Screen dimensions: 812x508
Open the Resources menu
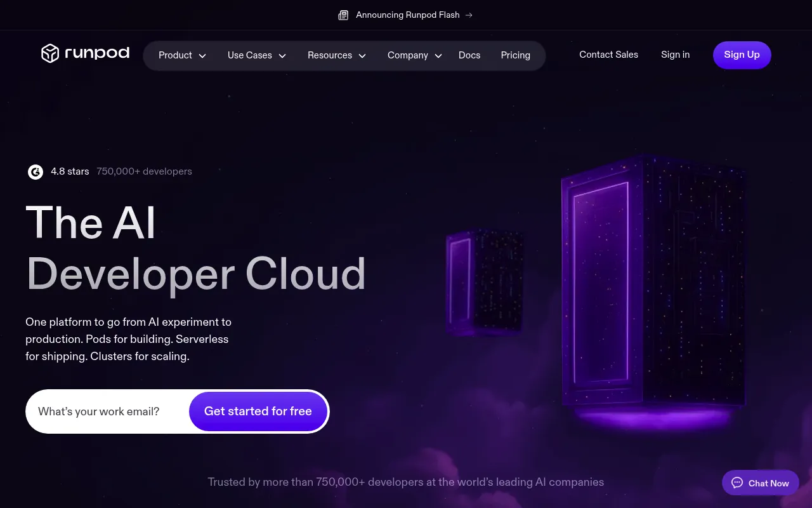pos(337,55)
